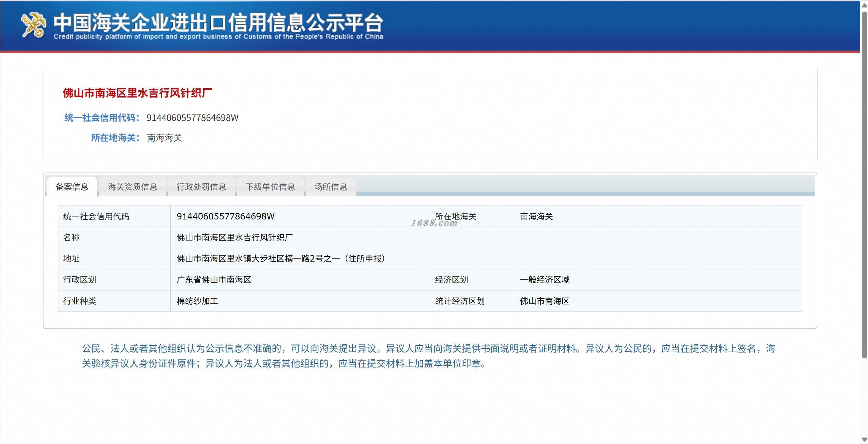
Task: Click the 统计经济区划 label cell
Action: [472, 301]
